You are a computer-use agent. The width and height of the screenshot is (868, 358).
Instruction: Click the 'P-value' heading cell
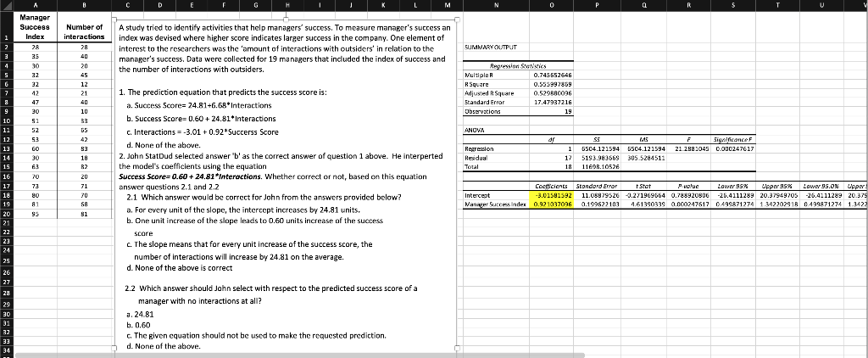click(688, 186)
